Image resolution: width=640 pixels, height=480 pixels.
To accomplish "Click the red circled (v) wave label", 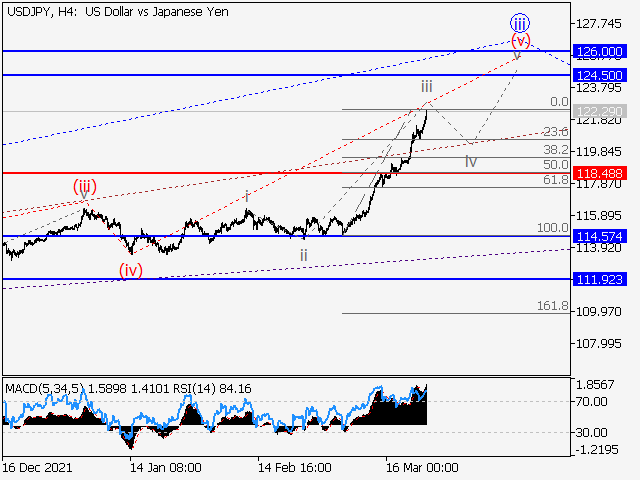I will point(521,40).
